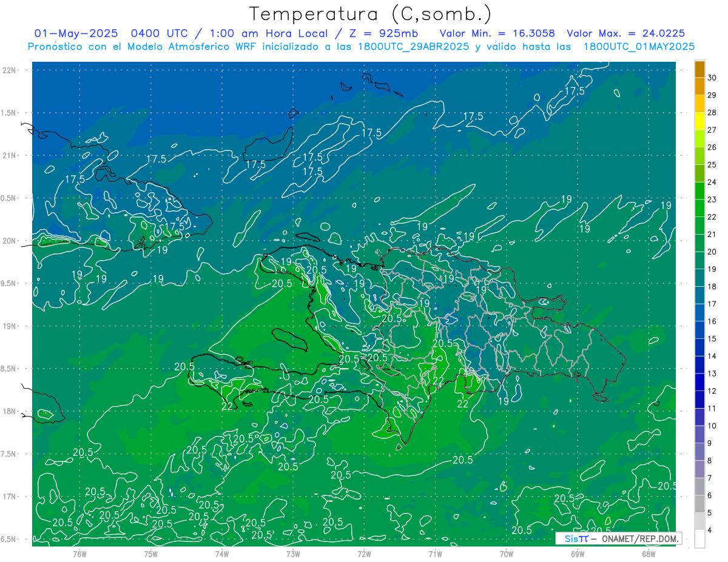
Task: Select the pressure level "Z = 925mb"
Action: 385,33
